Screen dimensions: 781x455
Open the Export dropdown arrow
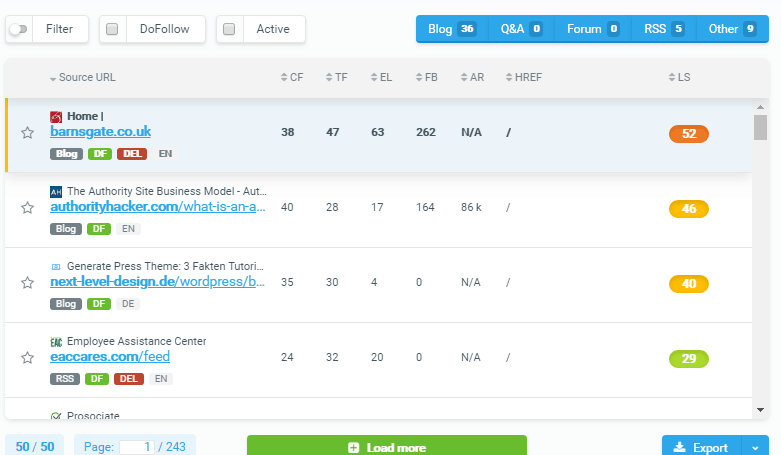[754, 447]
